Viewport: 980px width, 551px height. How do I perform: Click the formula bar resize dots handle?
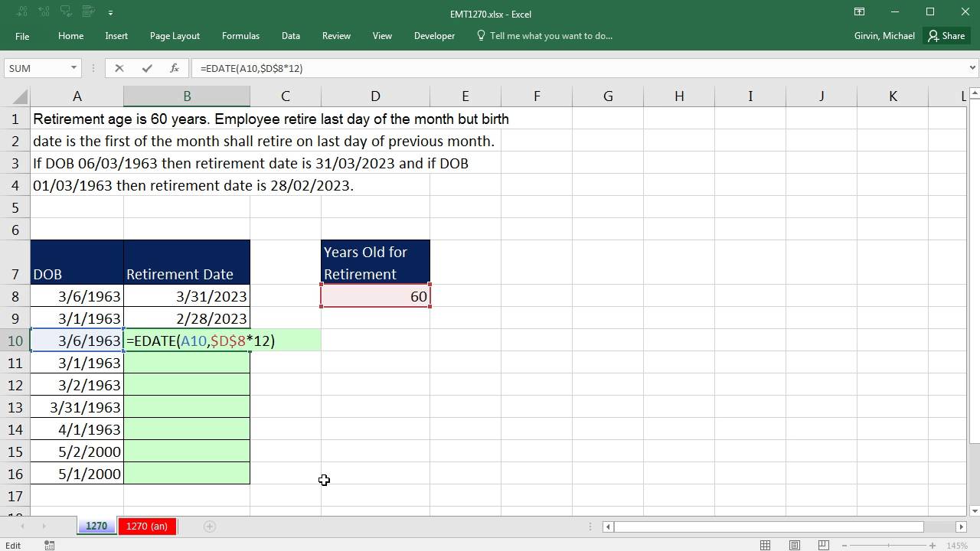coord(95,68)
